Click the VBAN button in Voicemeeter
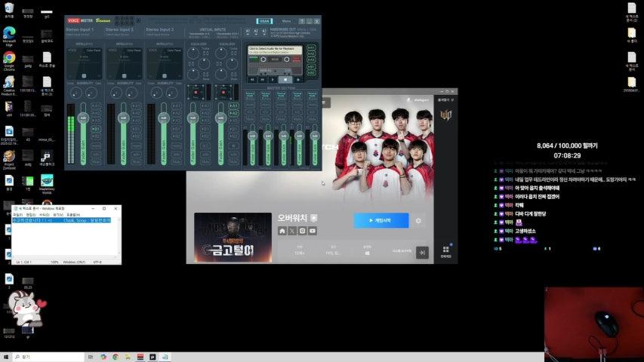This screenshot has width=644, height=362. (264, 21)
